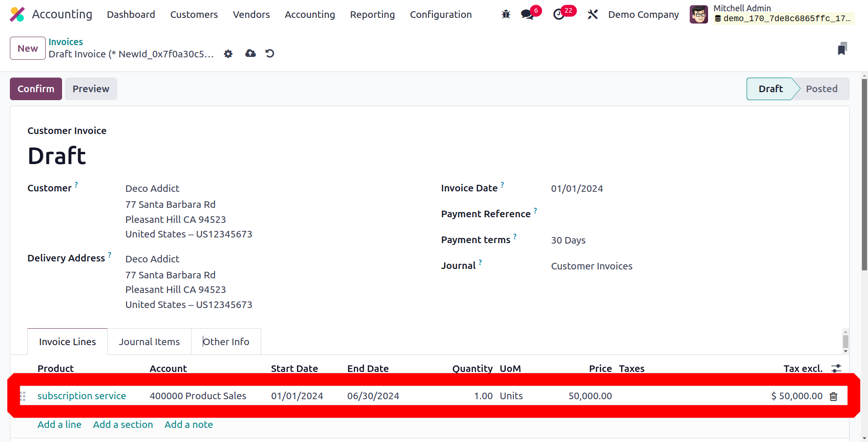The width and height of the screenshot is (868, 442).
Task: Click the help mark next to Invoice Date
Action: 502,185
